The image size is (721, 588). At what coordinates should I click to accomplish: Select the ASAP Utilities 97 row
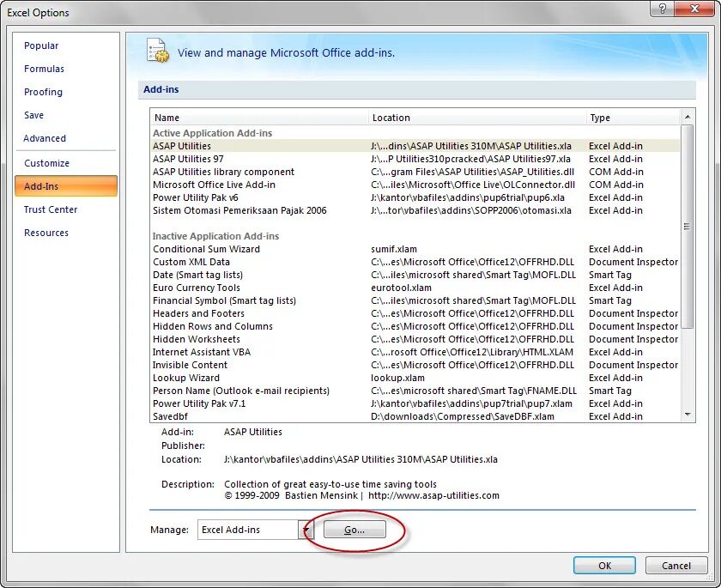tap(415, 159)
